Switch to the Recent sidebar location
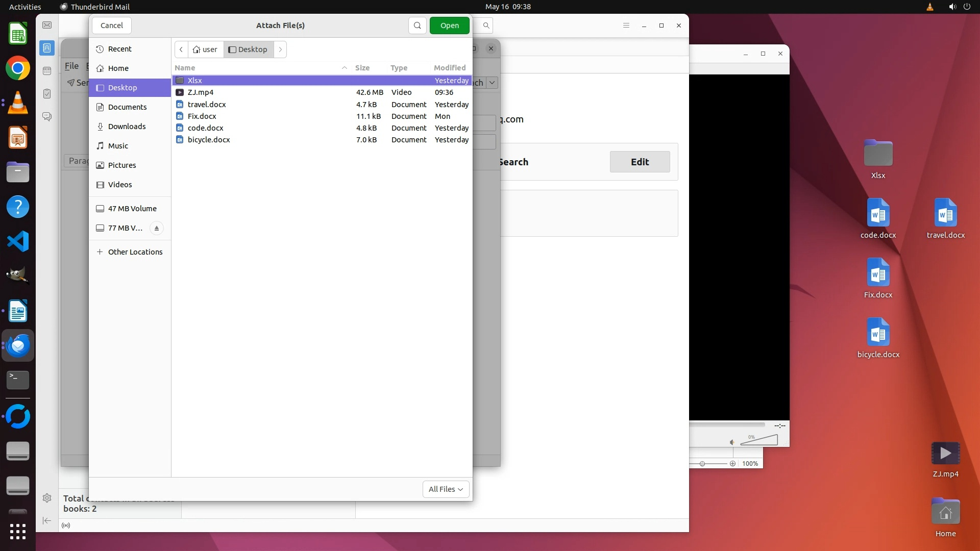 (x=119, y=49)
